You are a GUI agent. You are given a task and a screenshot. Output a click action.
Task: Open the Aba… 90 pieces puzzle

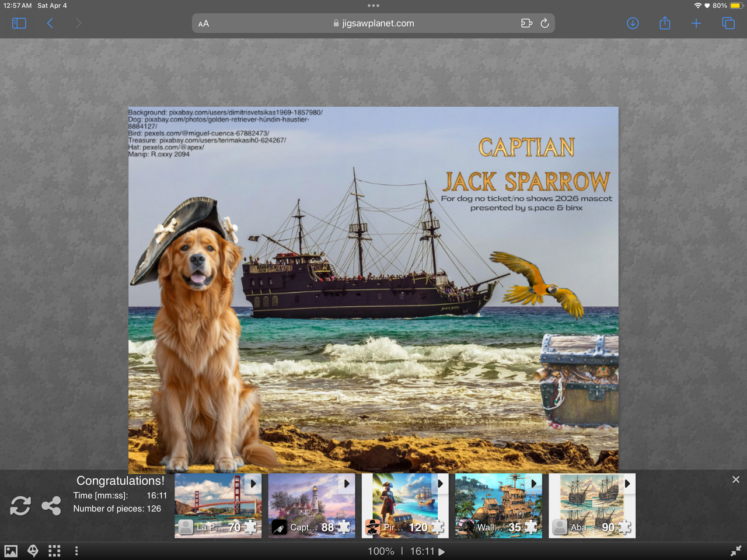[592, 506]
